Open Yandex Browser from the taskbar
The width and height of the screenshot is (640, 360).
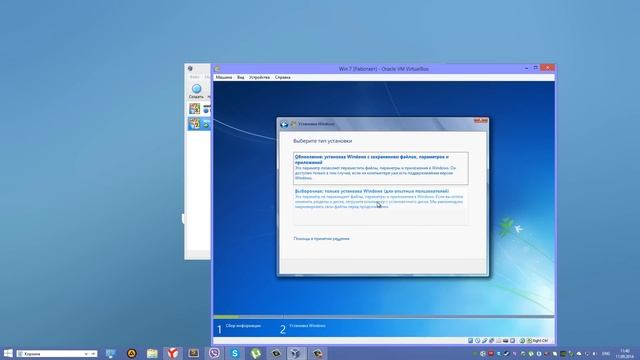173,353
